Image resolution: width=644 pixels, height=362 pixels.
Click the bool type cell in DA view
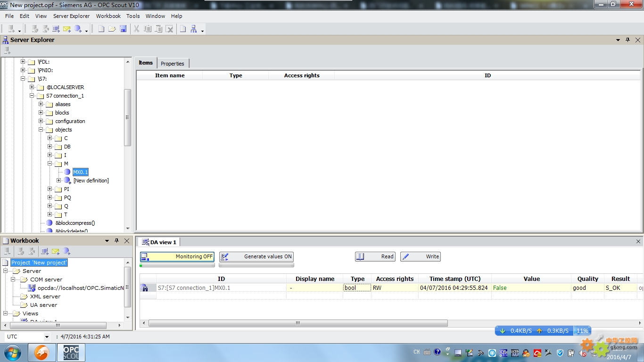(357, 288)
